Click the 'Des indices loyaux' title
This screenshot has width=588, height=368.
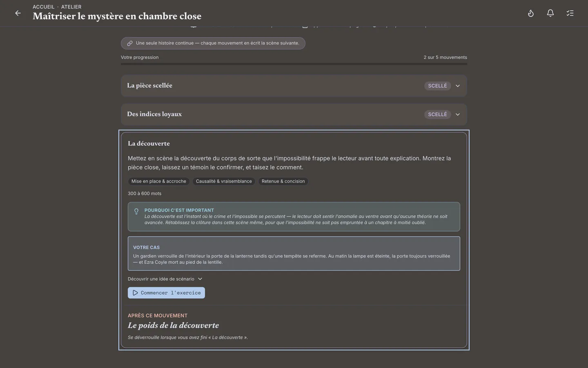coord(154,114)
